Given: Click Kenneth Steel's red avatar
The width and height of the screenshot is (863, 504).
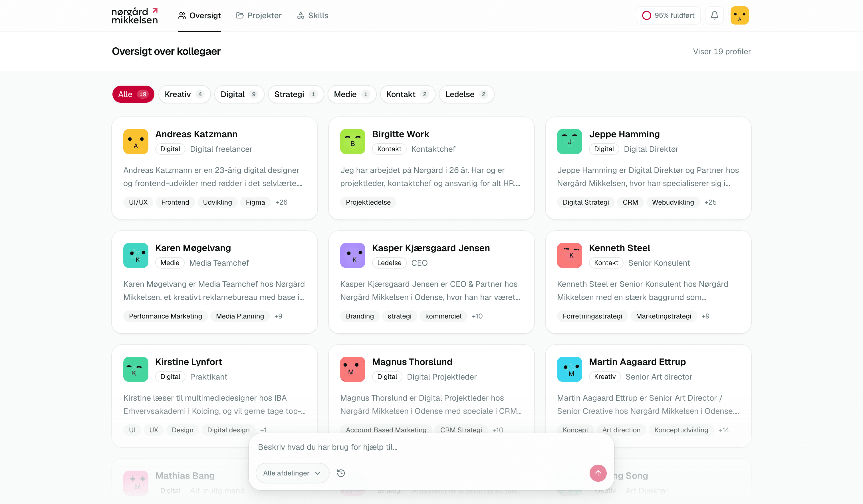Looking at the screenshot, I should pos(570,255).
